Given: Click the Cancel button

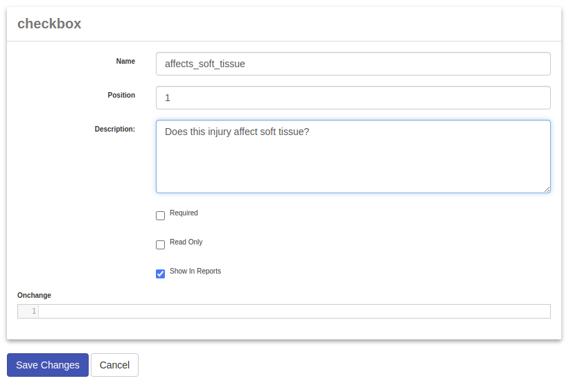Looking at the screenshot, I should point(115,365).
